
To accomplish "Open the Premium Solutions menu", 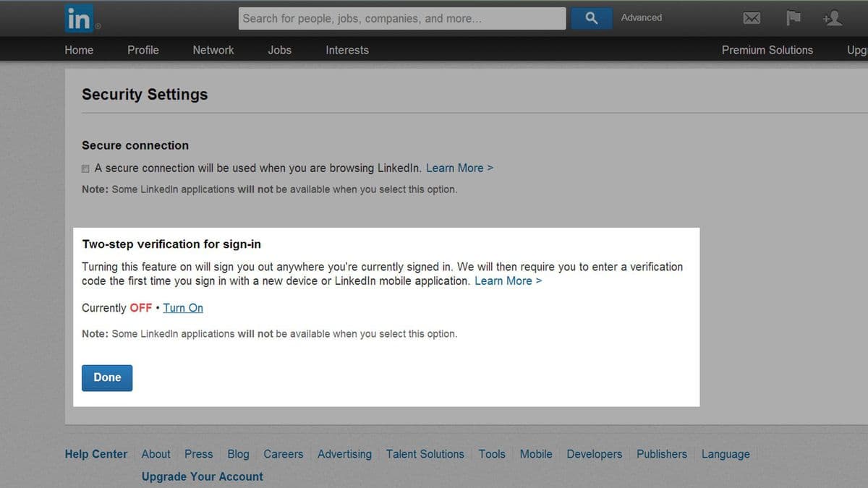I will pyautogui.click(x=767, y=50).
